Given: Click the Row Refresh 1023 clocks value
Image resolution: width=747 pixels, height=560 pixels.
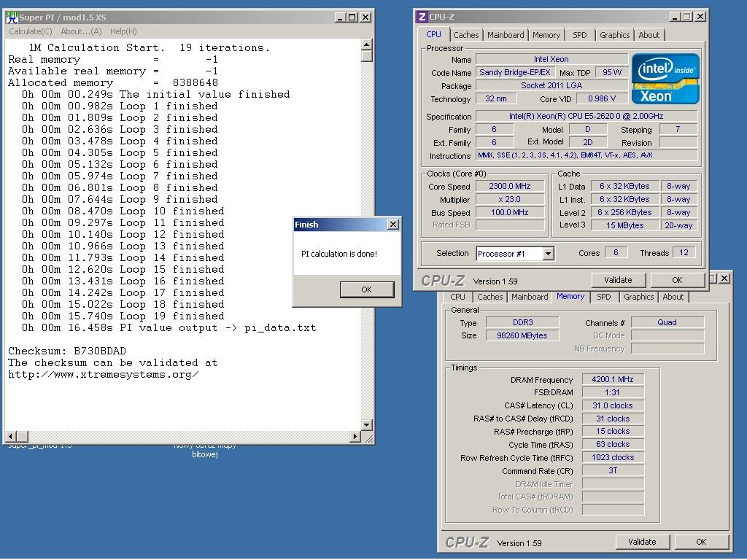Looking at the screenshot, I should point(613,458).
